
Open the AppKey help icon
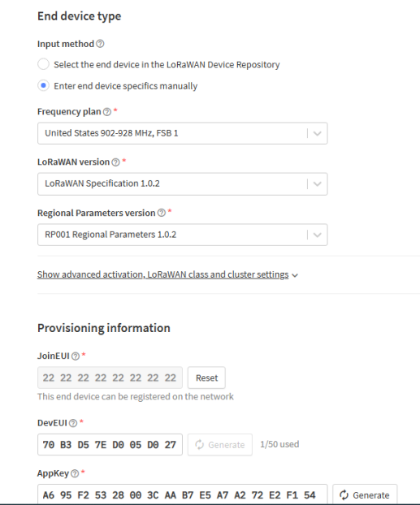(75, 473)
